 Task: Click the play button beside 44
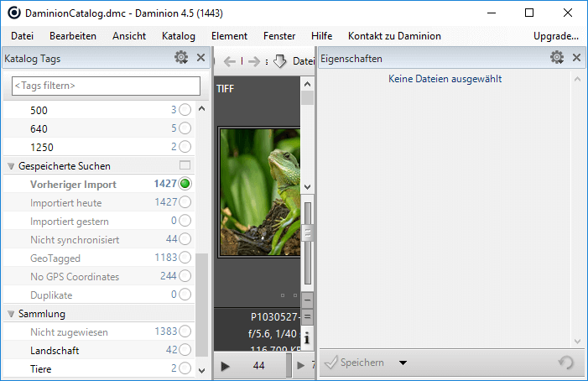tap(225, 366)
